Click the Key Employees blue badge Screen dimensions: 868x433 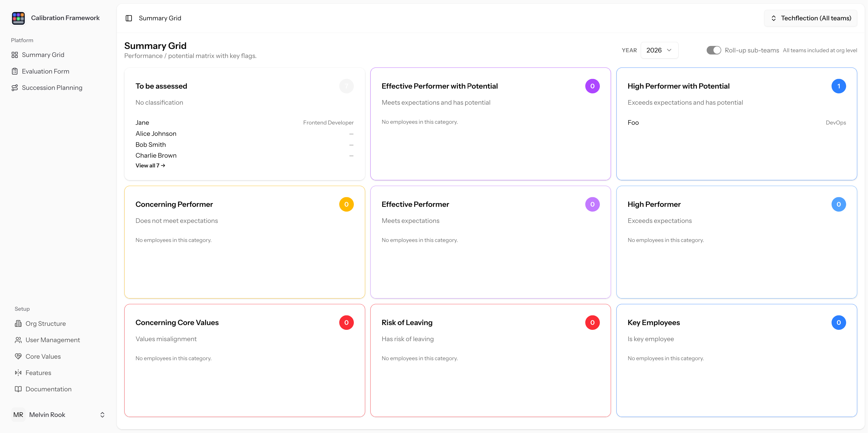pyautogui.click(x=839, y=323)
